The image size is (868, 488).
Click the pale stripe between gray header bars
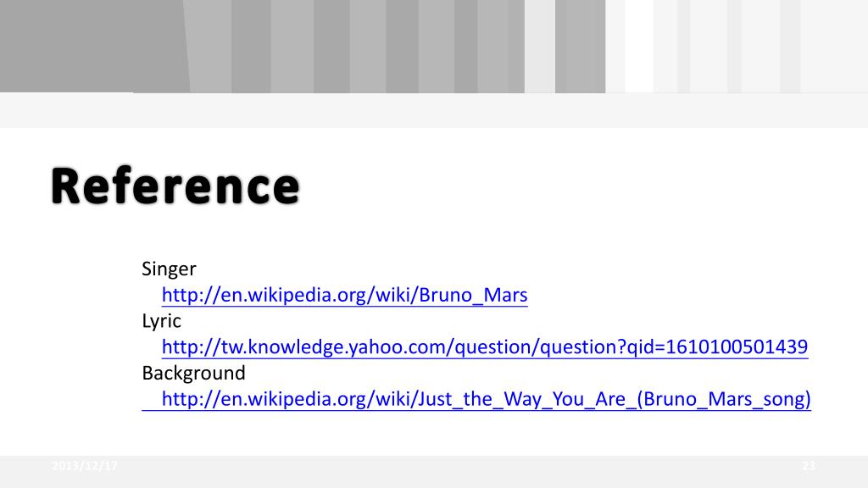[x=540, y=46]
